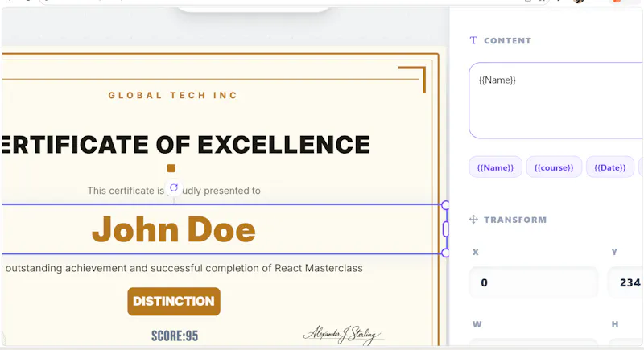
Task: Select the Alexander J. Sterling signature
Action: 343,335
